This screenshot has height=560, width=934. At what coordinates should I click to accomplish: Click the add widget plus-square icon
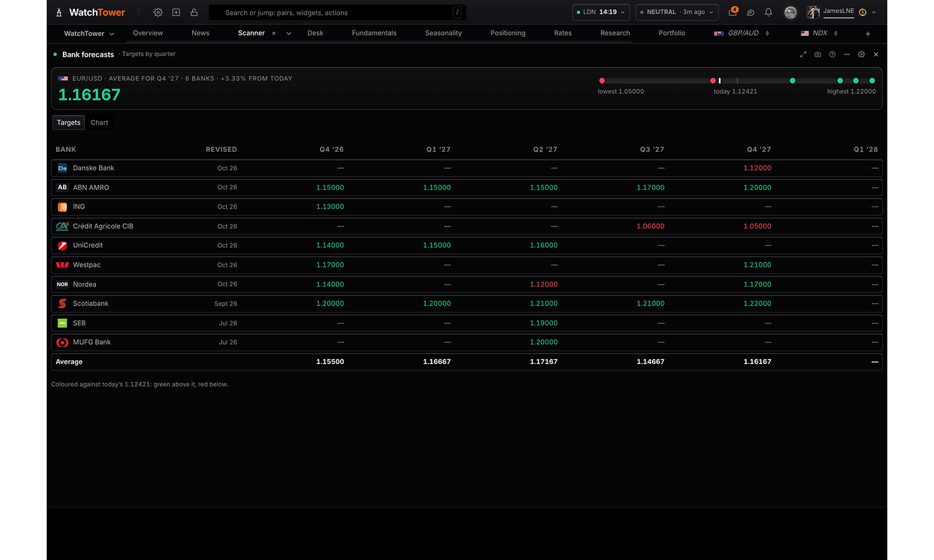pyautogui.click(x=176, y=12)
